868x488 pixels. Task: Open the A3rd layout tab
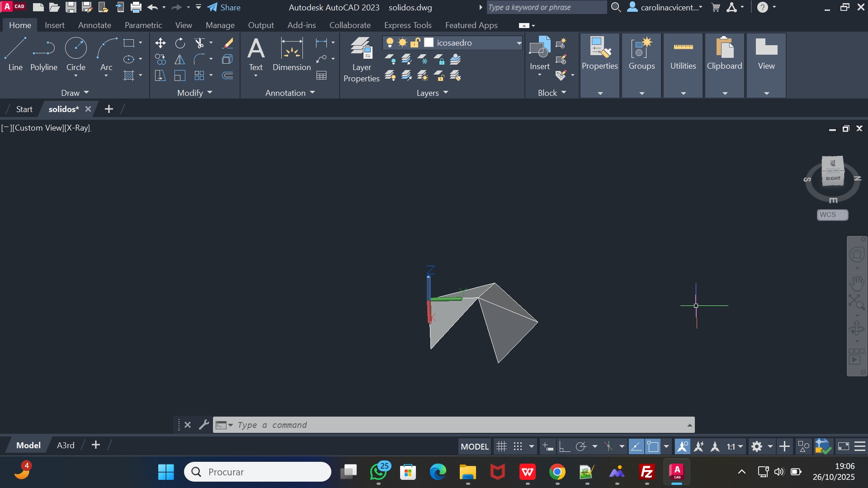(66, 445)
